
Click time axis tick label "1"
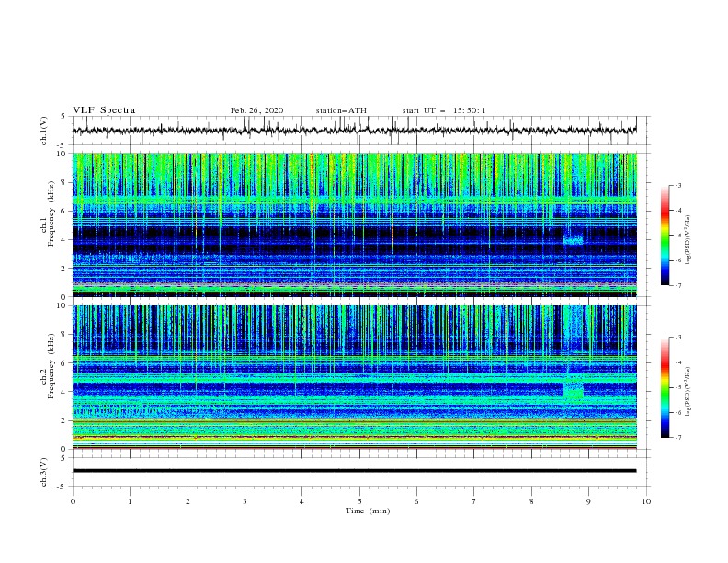(130, 501)
